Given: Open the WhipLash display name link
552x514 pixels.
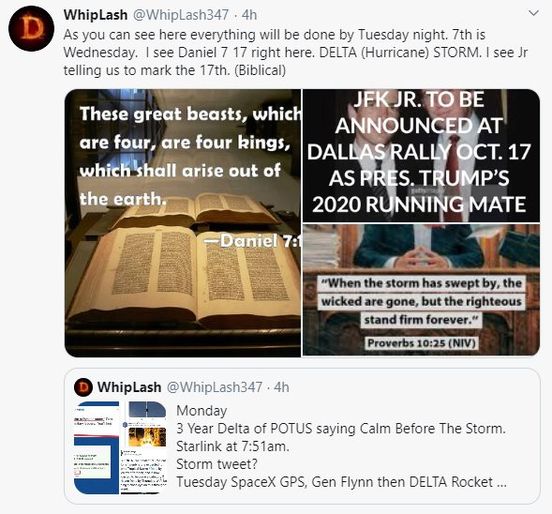Looking at the screenshot, I should 95,15.
